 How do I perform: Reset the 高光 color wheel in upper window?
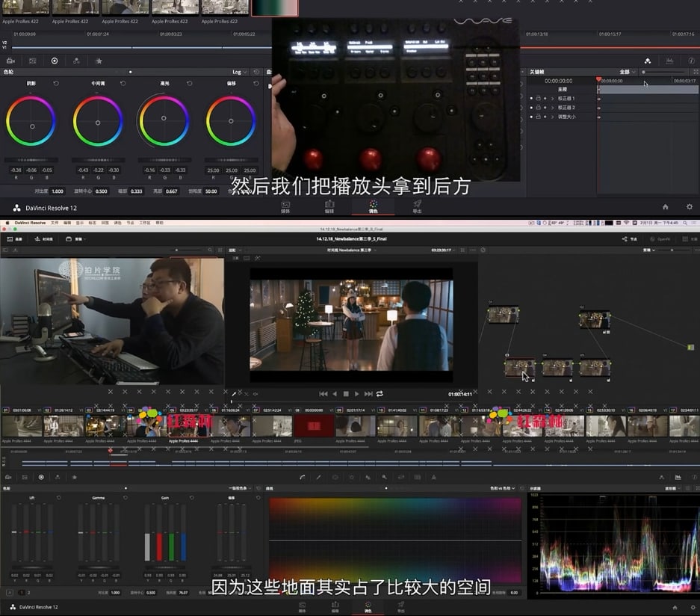click(x=189, y=84)
